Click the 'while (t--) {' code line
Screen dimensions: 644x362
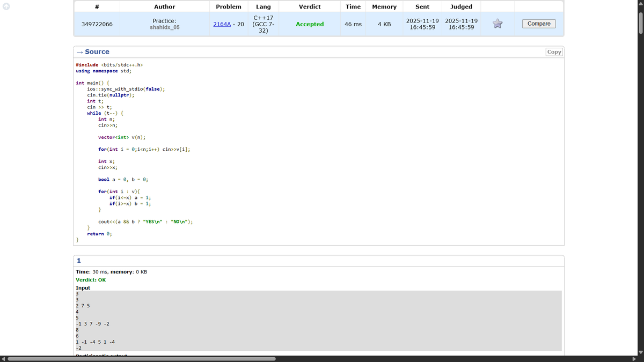click(106, 113)
